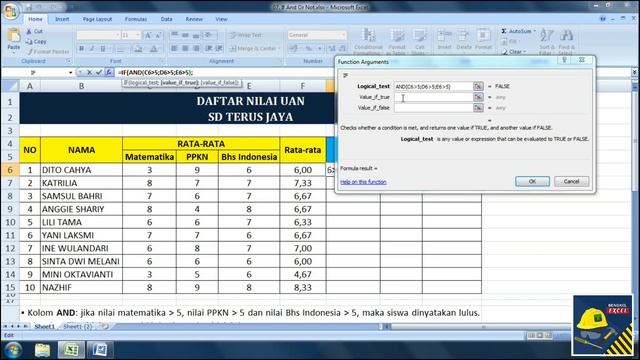
Task: Open the Clear dropdown
Action: (515, 52)
